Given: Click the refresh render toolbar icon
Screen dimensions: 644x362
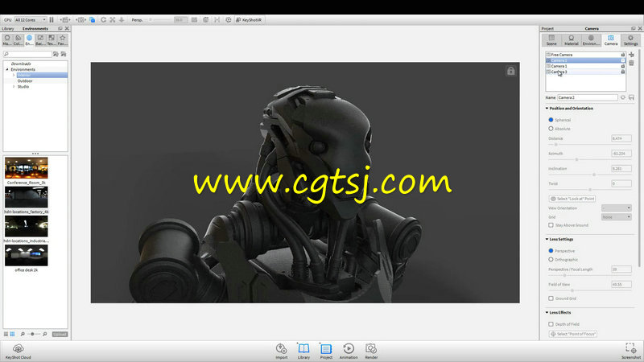Looking at the screenshot, I should pos(103,19).
